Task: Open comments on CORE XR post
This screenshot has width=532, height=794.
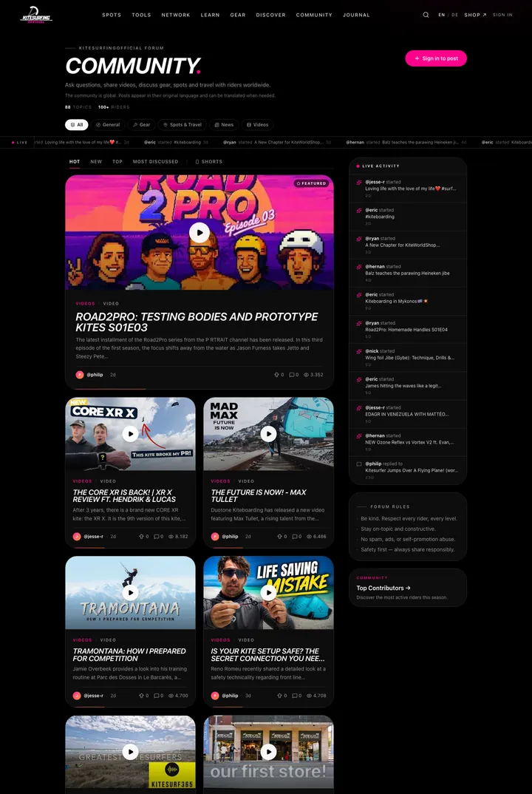Action: (x=157, y=536)
